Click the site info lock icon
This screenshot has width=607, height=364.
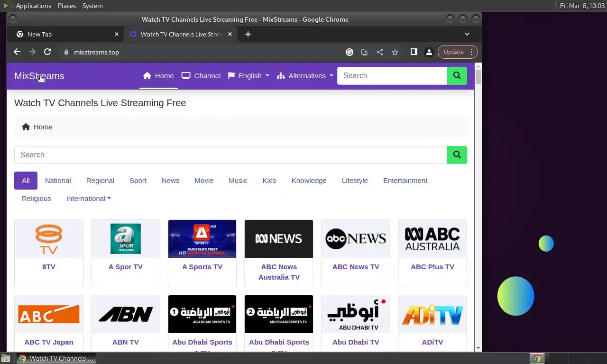[66, 52]
